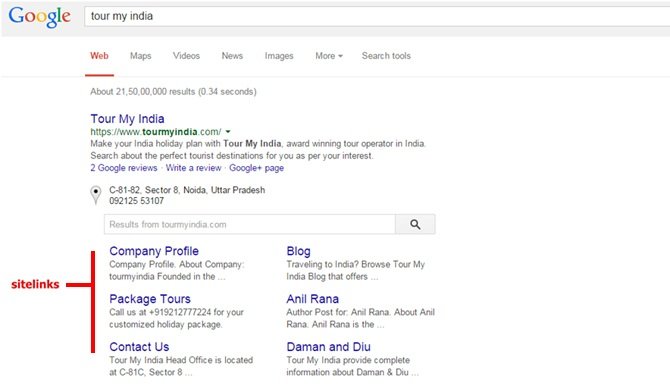Open the Package Tours sitelink
670x389 pixels.
tap(150, 299)
